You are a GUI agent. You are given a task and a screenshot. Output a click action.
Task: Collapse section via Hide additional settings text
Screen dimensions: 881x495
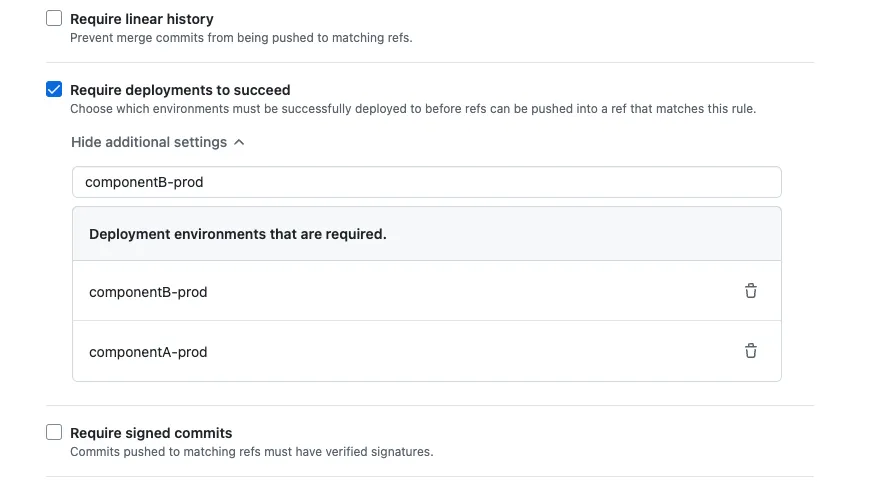click(x=149, y=142)
